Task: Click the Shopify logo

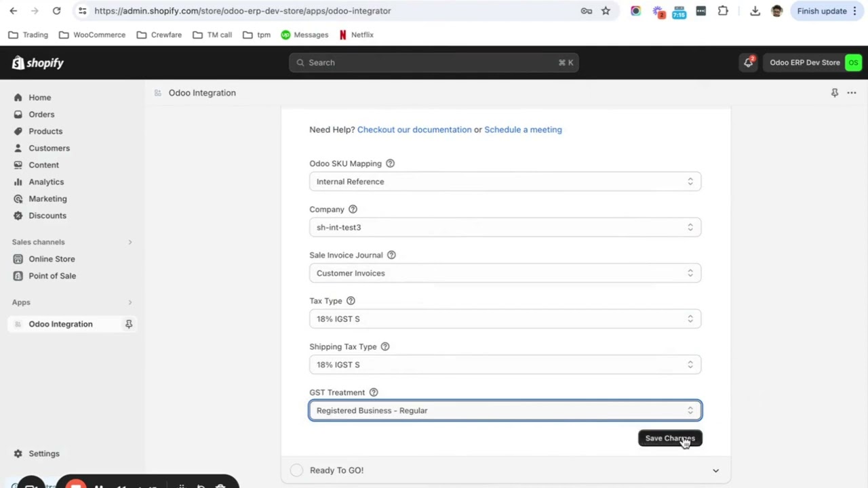Action: pos(37,63)
